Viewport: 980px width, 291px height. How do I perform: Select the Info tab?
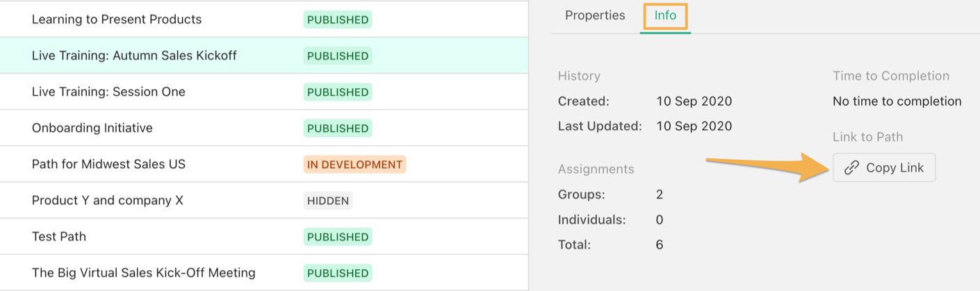click(665, 15)
